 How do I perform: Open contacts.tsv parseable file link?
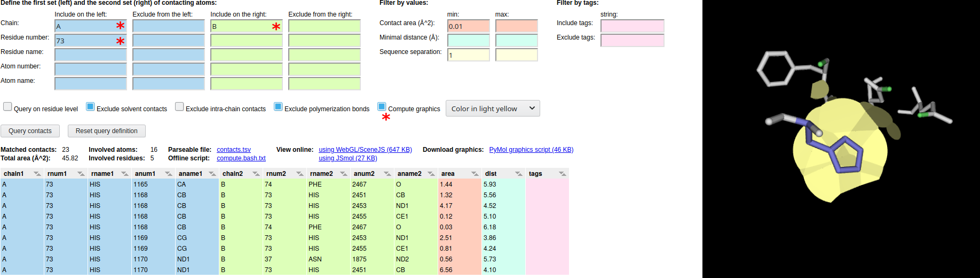[234, 150]
